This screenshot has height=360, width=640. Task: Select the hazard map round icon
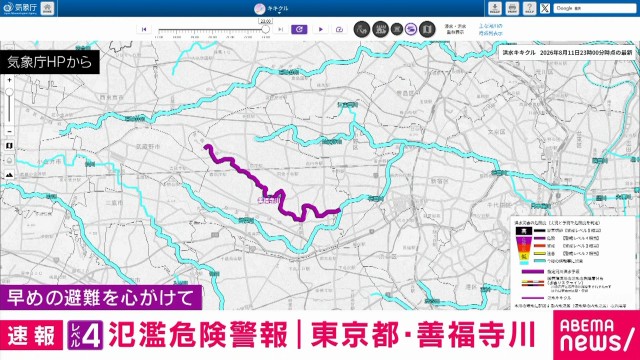[427, 29]
